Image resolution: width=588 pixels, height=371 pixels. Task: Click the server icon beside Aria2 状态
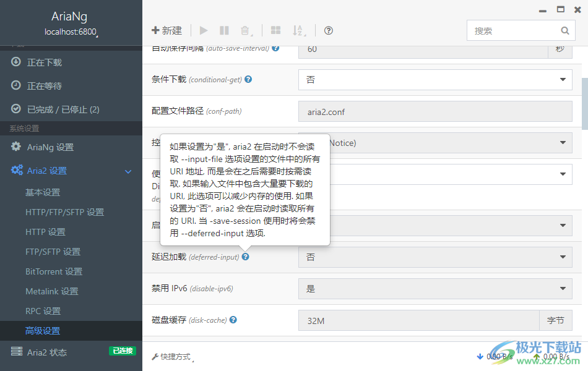coord(17,351)
